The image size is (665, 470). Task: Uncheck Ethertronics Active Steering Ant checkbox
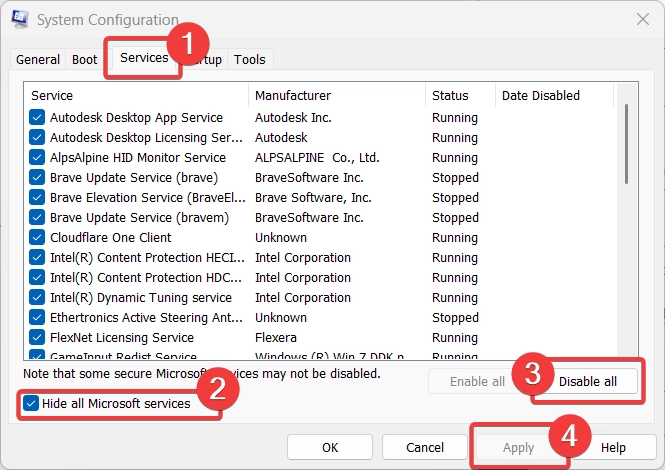(37, 317)
